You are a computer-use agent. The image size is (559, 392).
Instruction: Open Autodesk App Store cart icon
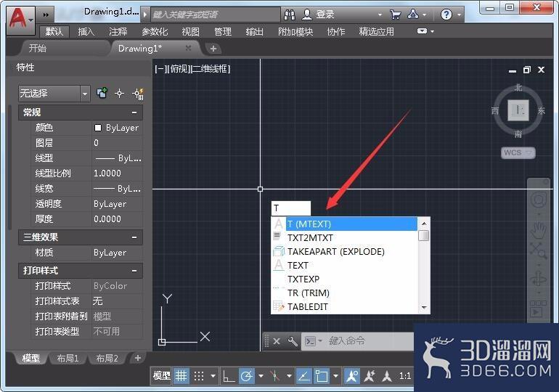tap(395, 15)
